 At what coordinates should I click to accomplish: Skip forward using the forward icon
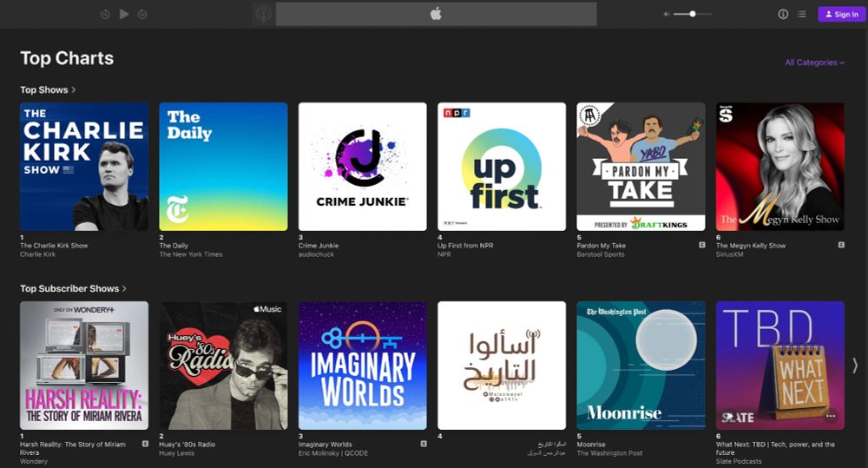(142, 15)
